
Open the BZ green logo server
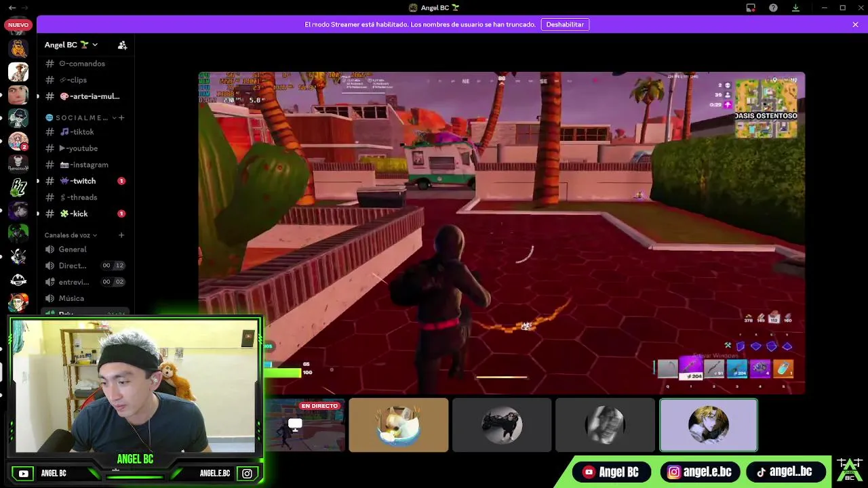pyautogui.click(x=18, y=187)
